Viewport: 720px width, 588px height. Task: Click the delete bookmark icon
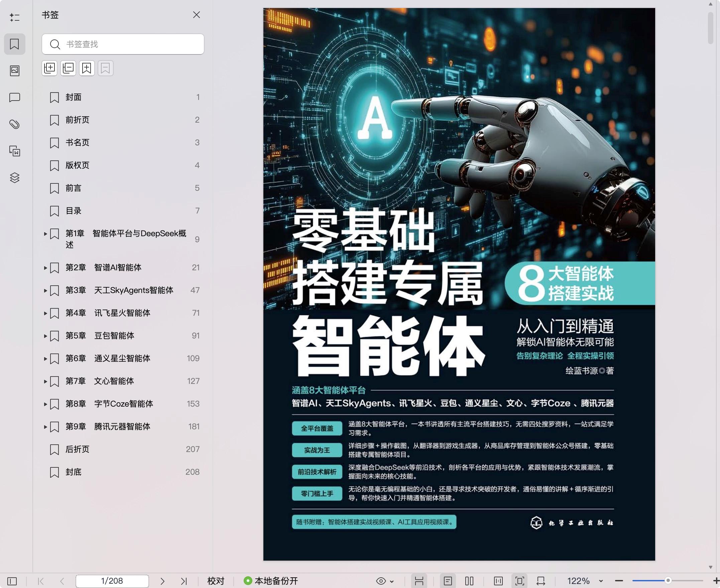pyautogui.click(x=105, y=68)
